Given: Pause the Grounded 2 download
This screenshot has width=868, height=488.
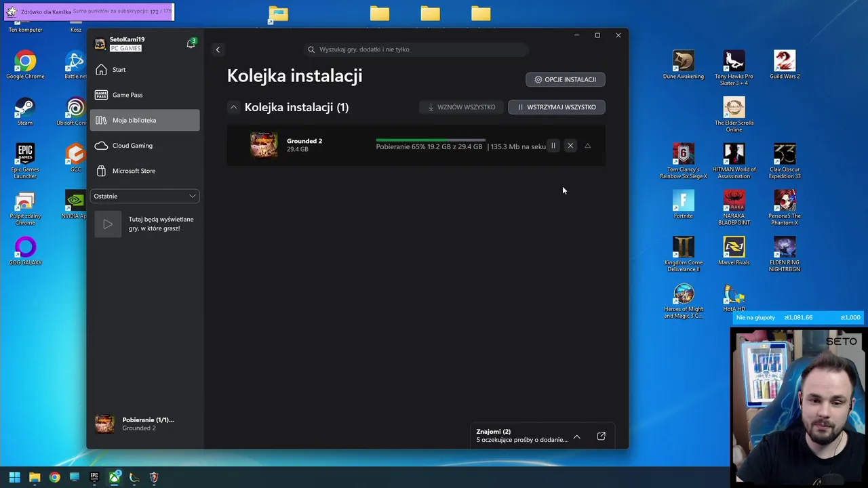Looking at the screenshot, I should coord(553,146).
